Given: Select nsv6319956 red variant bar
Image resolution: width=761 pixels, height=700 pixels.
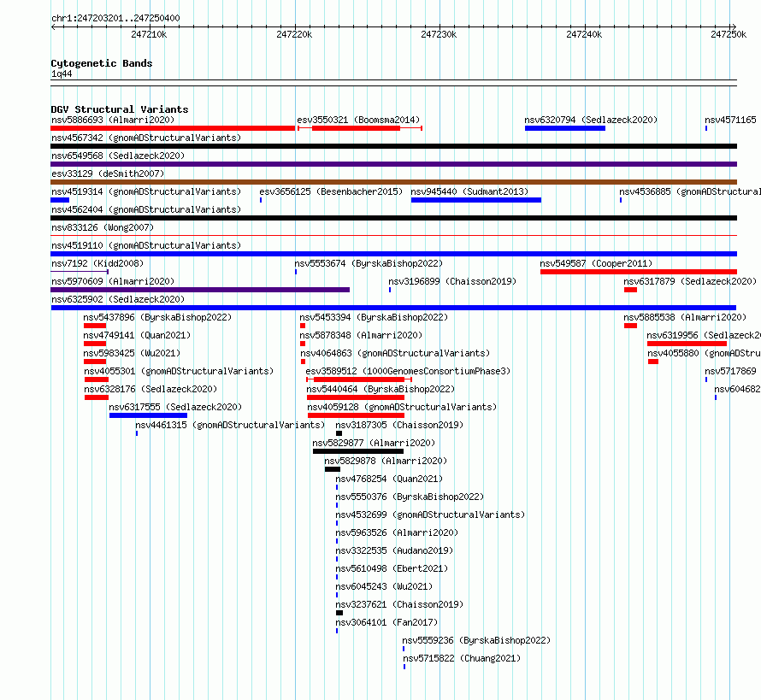Looking at the screenshot, I should (x=687, y=344).
